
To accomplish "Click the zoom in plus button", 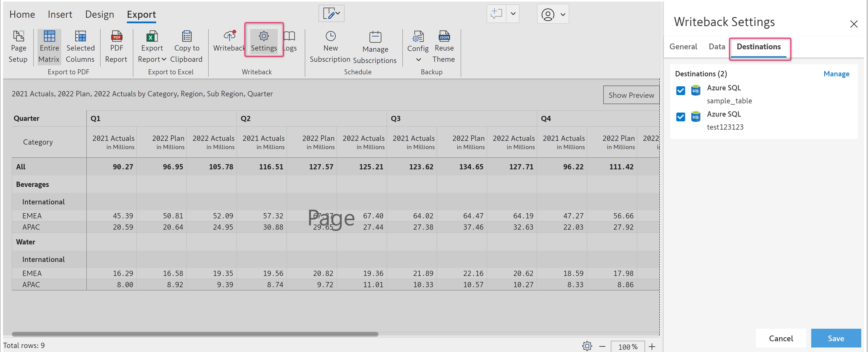I will click(652, 346).
